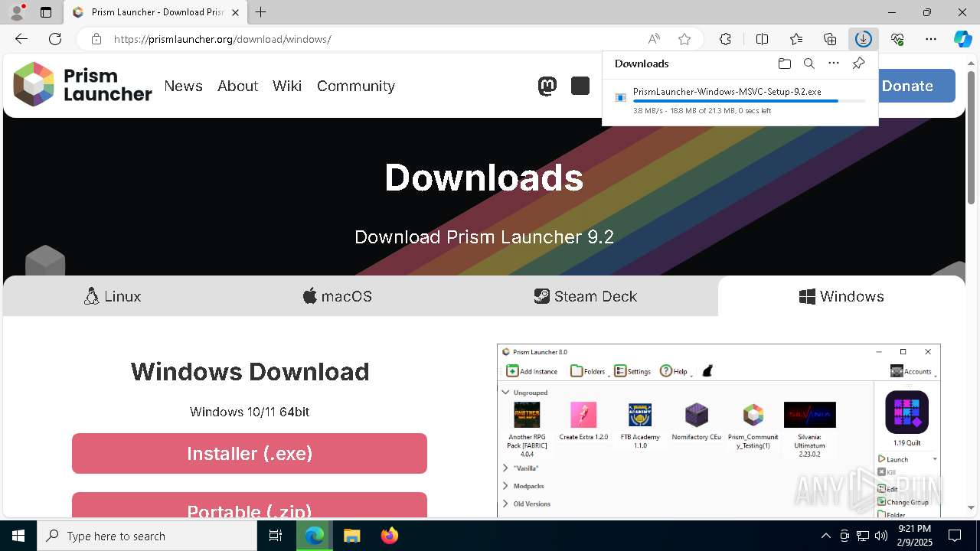
Task: Go back to previous page
Action: 21,39
